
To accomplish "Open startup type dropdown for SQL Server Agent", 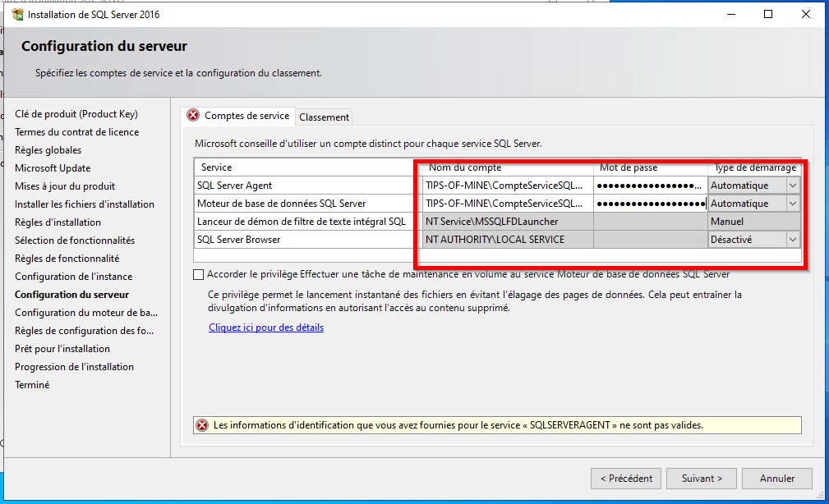I will [793, 186].
